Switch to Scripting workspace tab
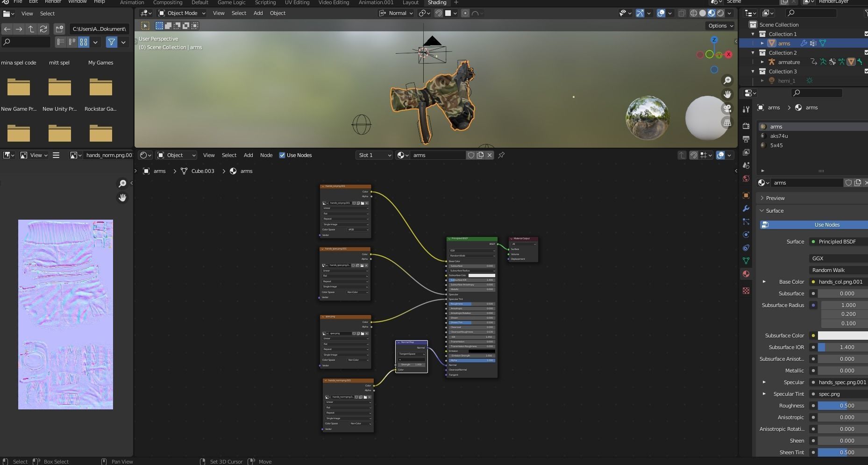The height and width of the screenshot is (465, 868). [x=265, y=2]
